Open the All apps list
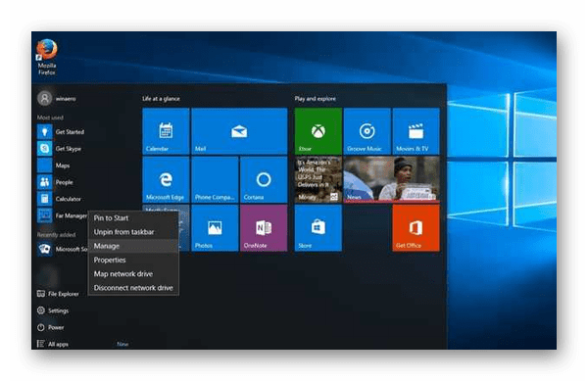The width and height of the screenshot is (588, 381). coord(53,344)
